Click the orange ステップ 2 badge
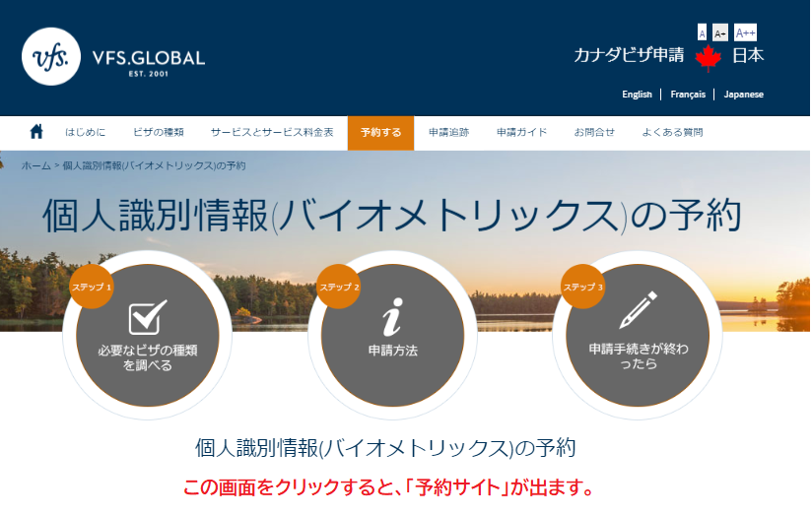Image resolution: width=812 pixels, height=516 pixels. click(x=339, y=287)
